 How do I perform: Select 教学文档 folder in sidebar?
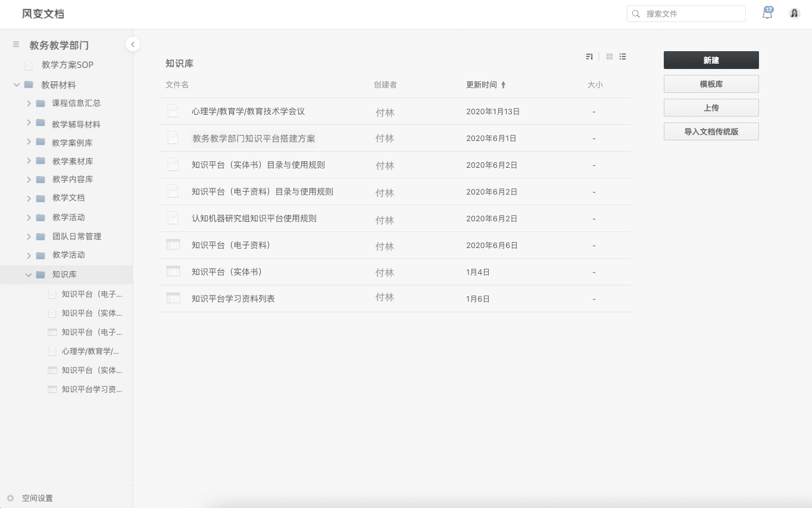(68, 197)
